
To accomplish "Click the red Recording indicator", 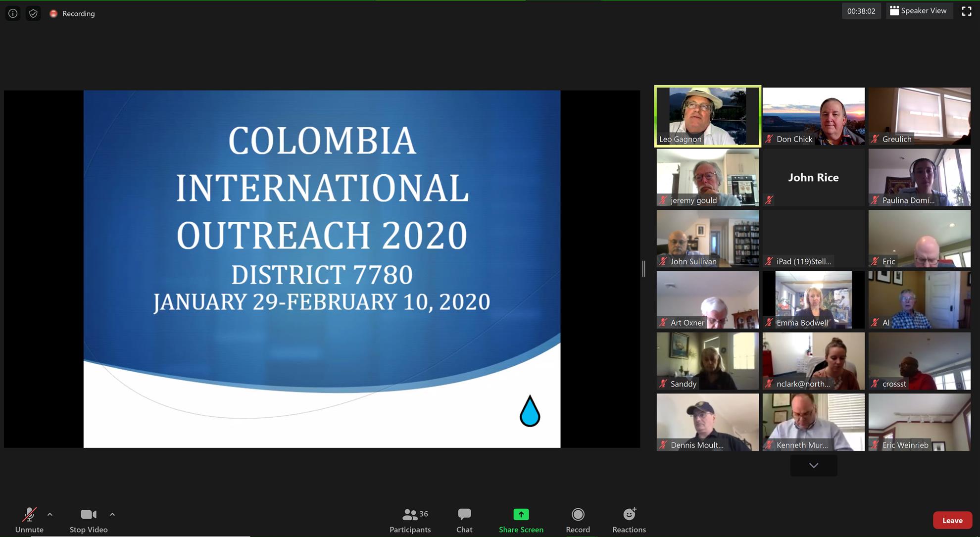I will tap(53, 13).
